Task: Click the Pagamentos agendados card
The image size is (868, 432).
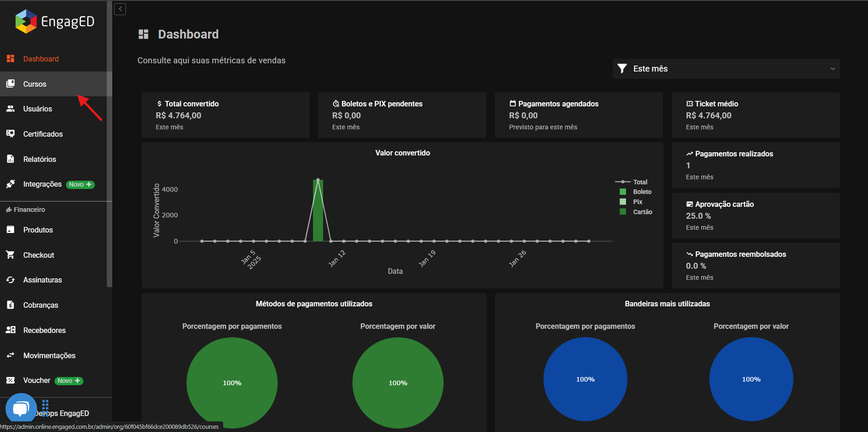Action: [579, 115]
